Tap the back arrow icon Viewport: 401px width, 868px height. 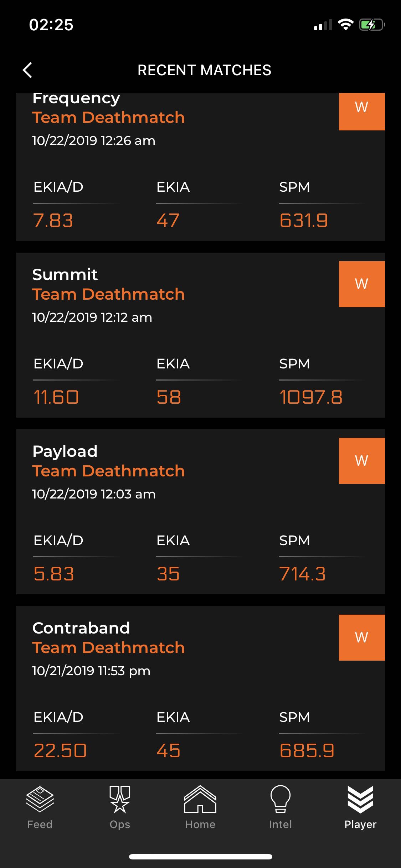(27, 70)
